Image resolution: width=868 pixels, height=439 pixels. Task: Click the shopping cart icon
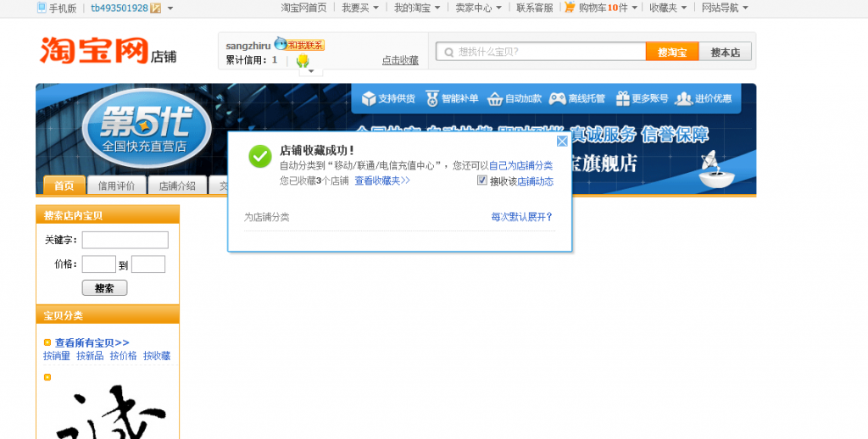(570, 7)
